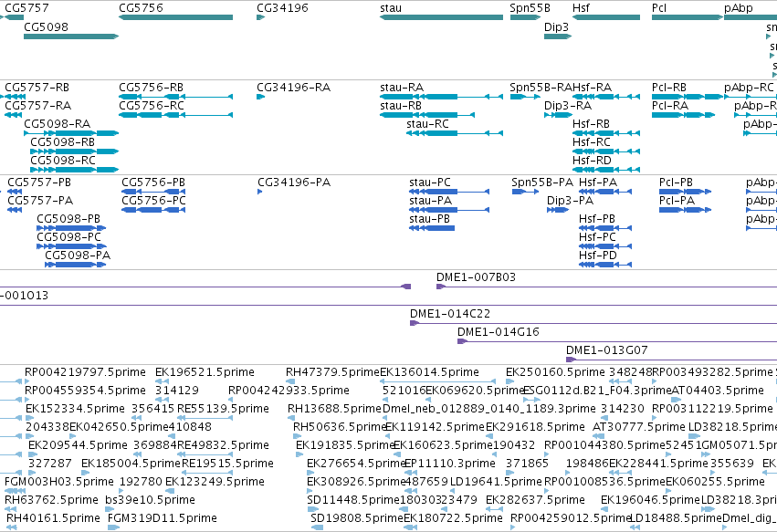Select transcript stau-RB
777x532 pixels.
coord(427,115)
